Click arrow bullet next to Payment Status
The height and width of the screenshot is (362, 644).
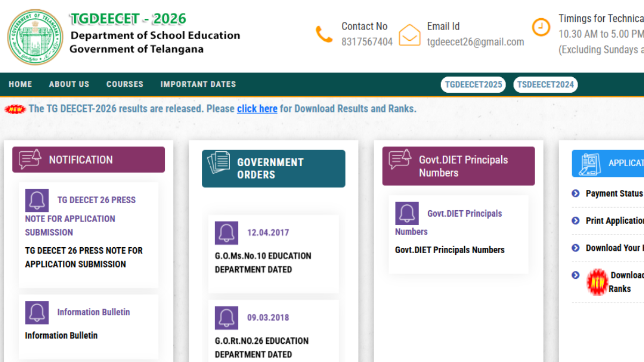click(576, 194)
